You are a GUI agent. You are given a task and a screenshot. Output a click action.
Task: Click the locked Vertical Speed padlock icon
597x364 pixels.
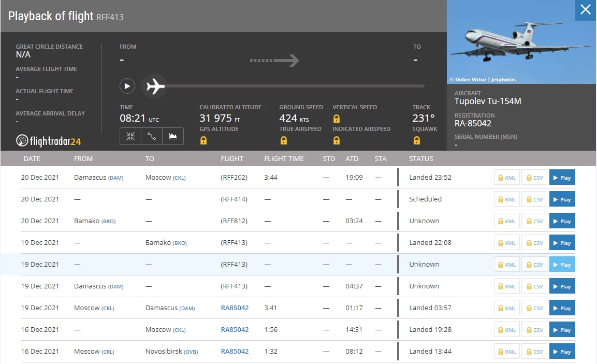tap(337, 119)
